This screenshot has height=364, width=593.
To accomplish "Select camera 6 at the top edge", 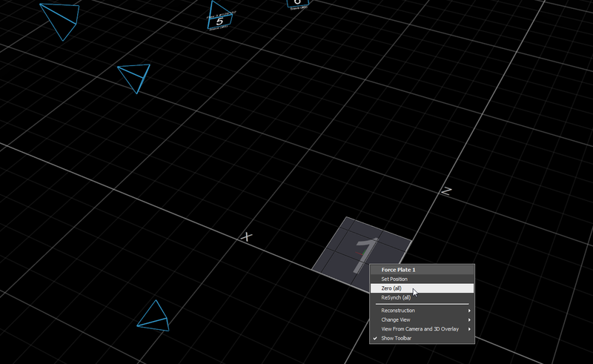I will click(298, 3).
